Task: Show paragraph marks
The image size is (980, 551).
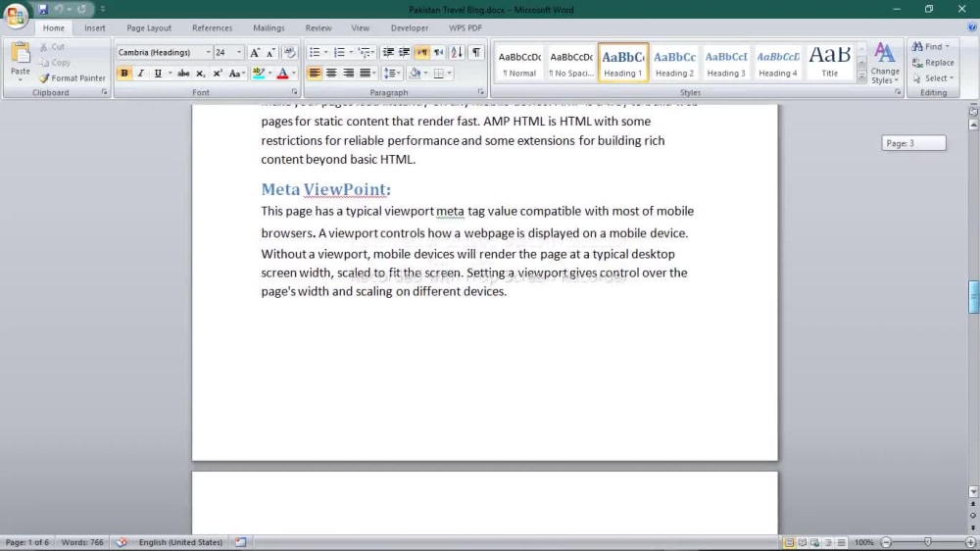Action: [476, 53]
